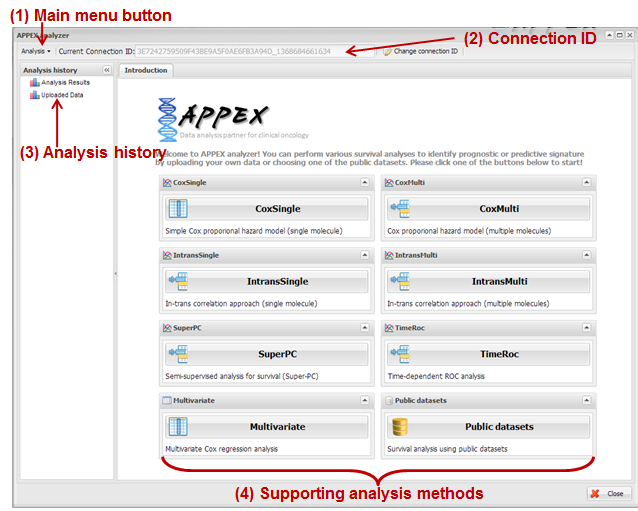Click the table icon in CoxSingle button
638x511 pixels.
(x=178, y=209)
